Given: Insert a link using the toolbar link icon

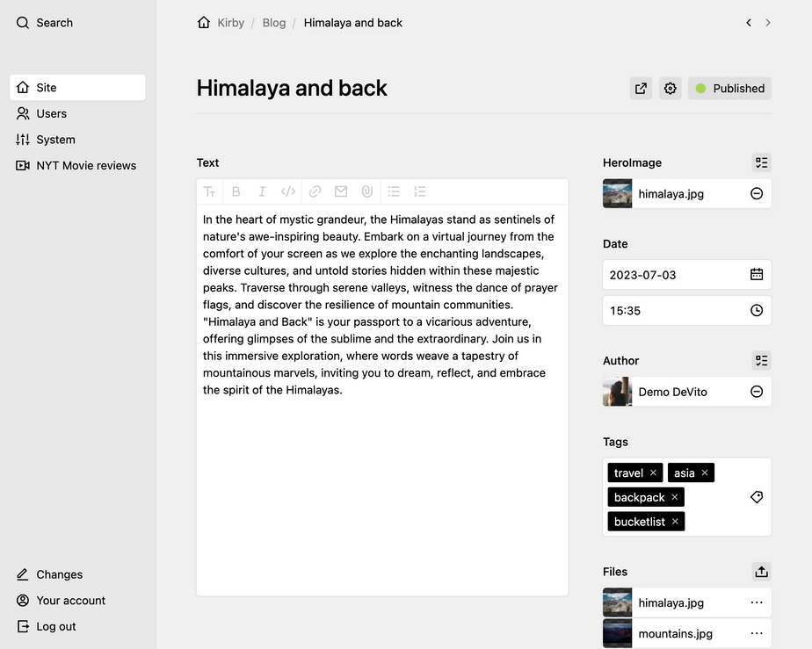Looking at the screenshot, I should pyautogui.click(x=315, y=191).
